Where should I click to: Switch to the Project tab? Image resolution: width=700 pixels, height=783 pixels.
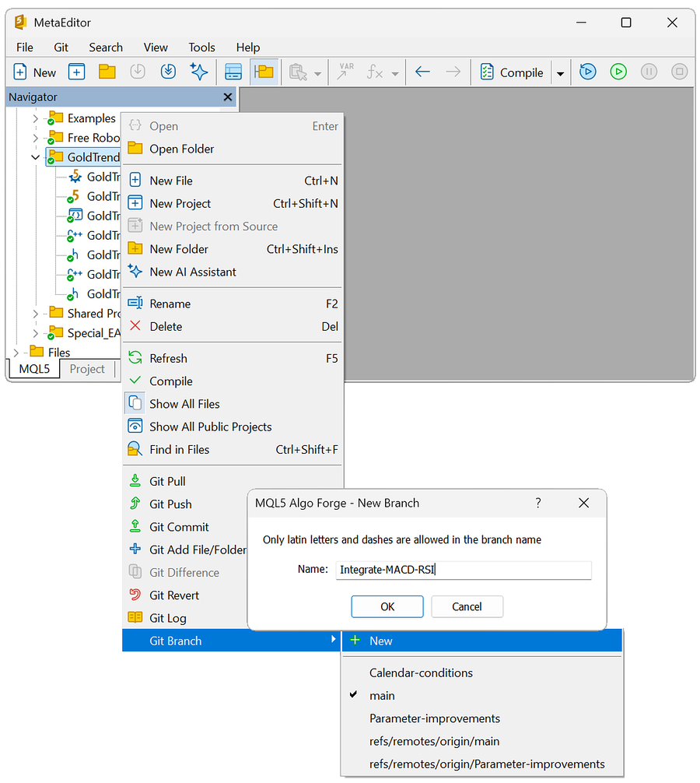pos(87,369)
